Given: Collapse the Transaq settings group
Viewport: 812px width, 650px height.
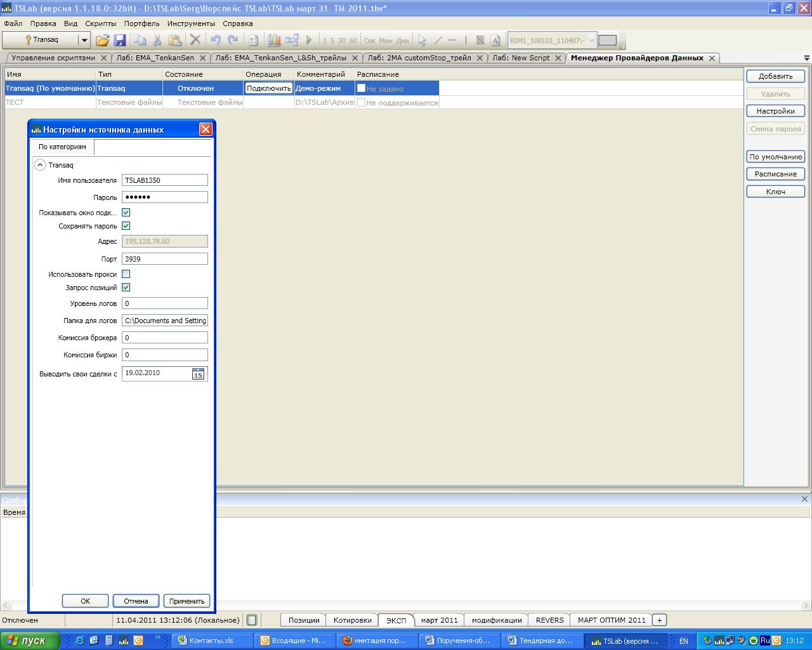Looking at the screenshot, I should coord(40,165).
